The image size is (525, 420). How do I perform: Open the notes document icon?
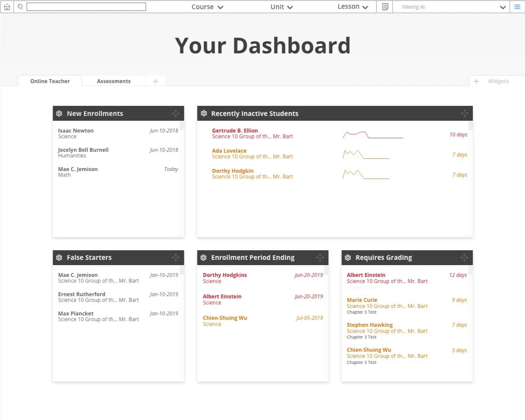point(385,7)
